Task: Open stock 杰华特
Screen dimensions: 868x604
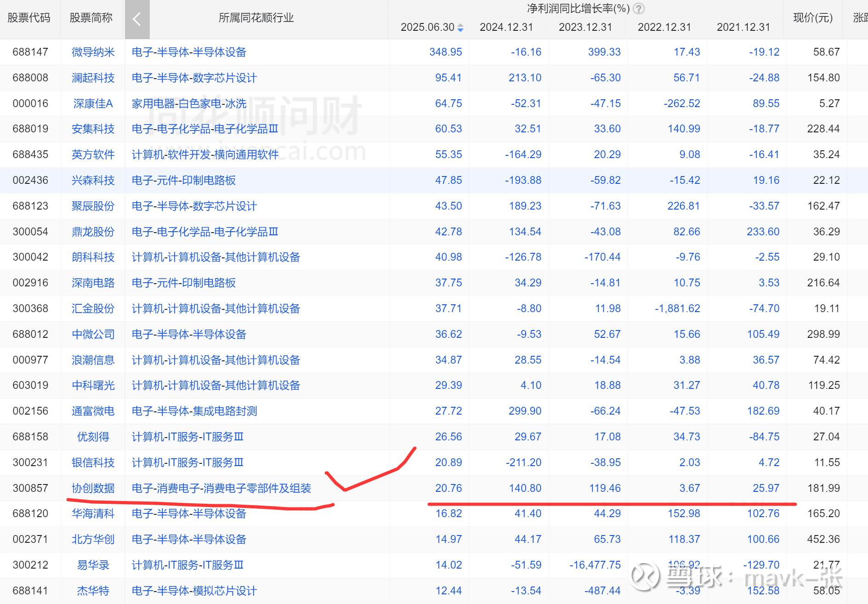Action: (93, 591)
